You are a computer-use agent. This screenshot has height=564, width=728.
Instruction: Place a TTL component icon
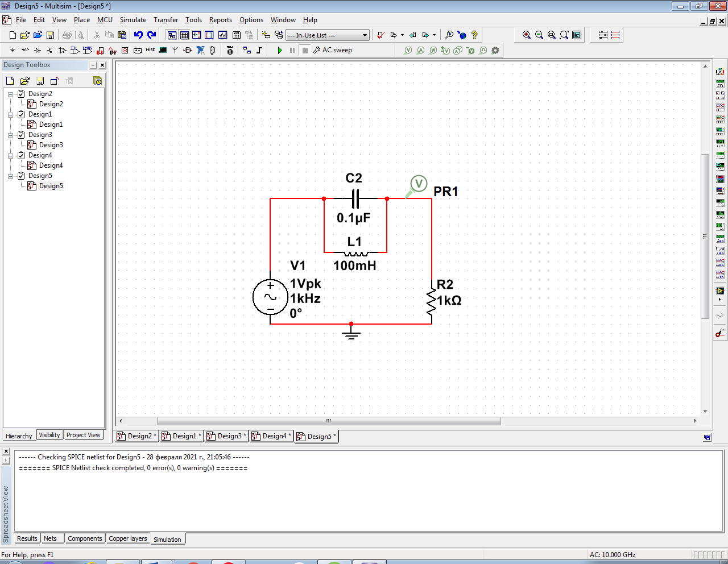[x=75, y=50]
